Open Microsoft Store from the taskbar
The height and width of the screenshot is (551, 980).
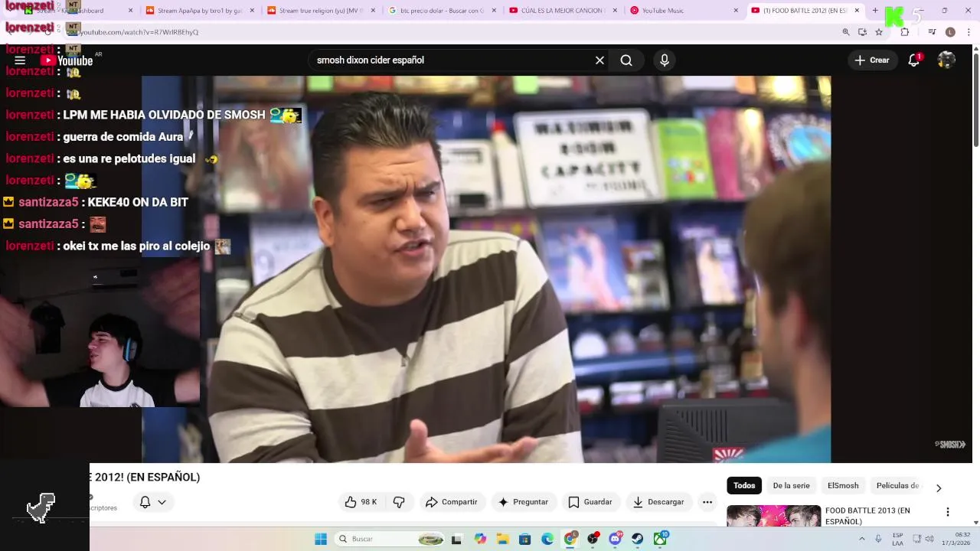pos(524,539)
